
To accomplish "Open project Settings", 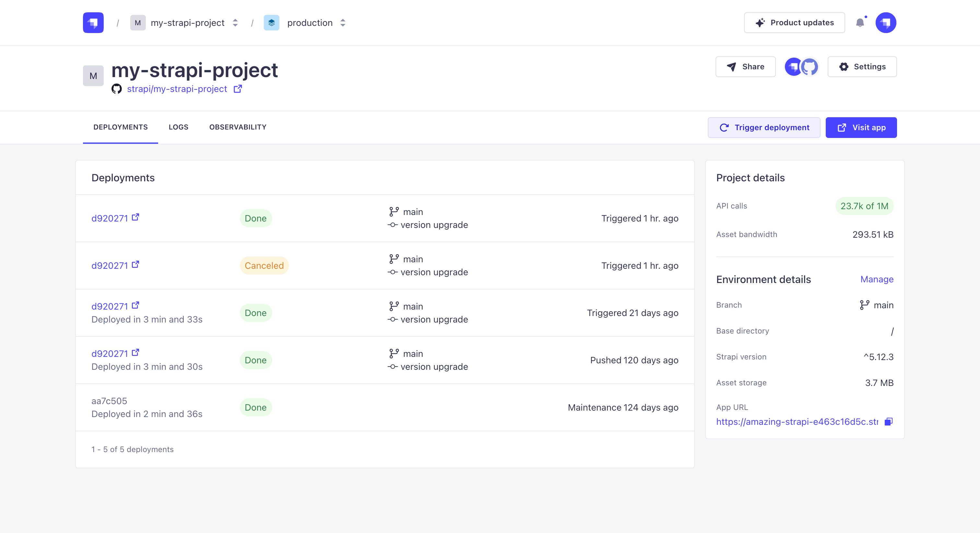I will 862,67.
